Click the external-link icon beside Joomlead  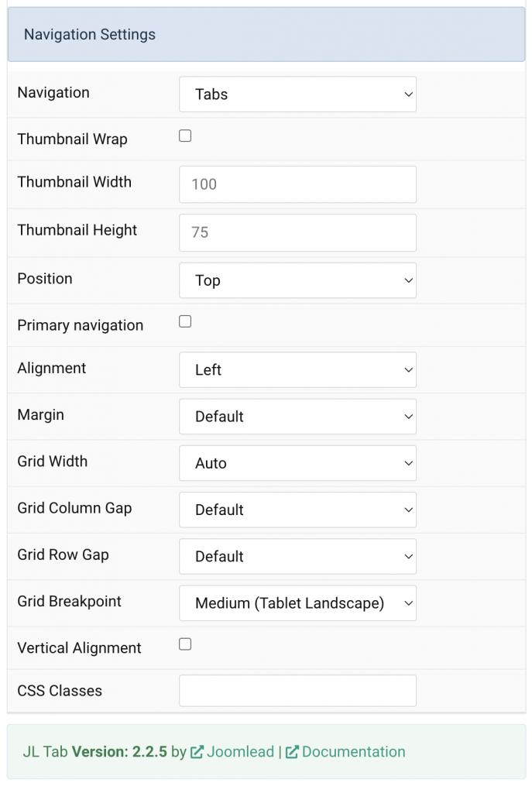pyautogui.click(x=197, y=751)
